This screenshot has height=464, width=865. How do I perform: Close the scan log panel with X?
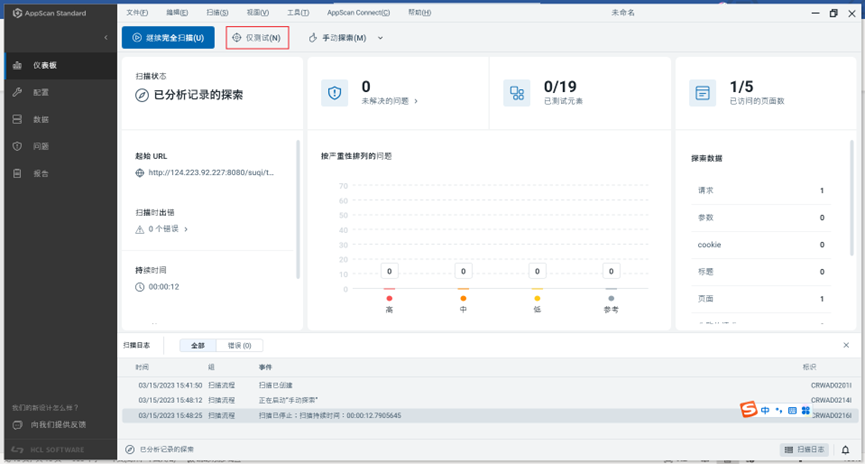(x=846, y=345)
